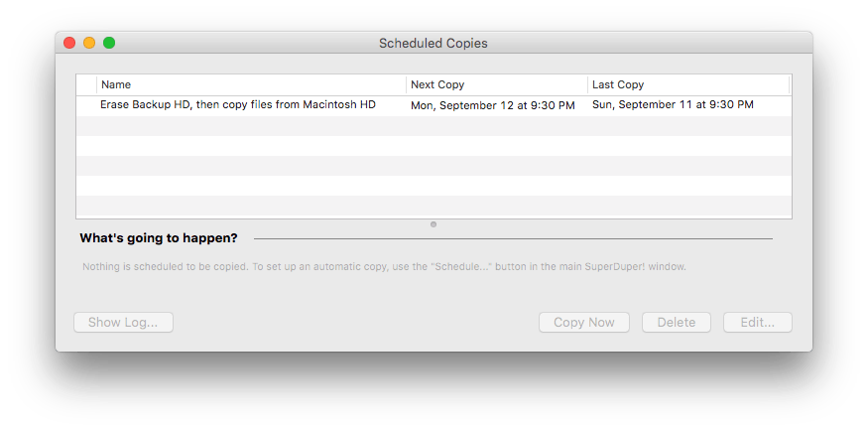The image size is (868, 431).
Task: Click the red close window button
Action: 69,43
